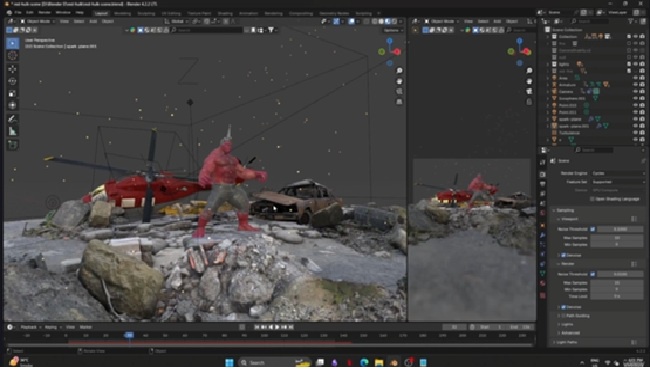Click zoom magnifier in right viewport
Viewport: 650px width, 369px height.
[x=529, y=71]
